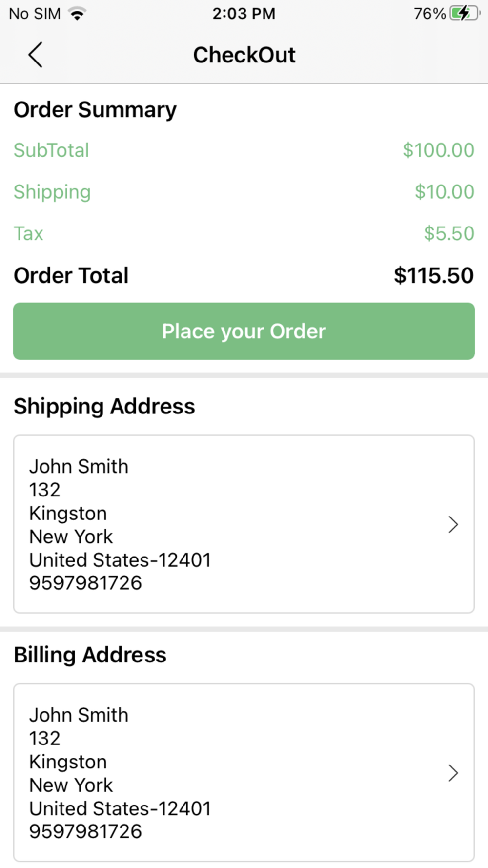Image resolution: width=488 pixels, height=868 pixels.
Task: Open shipping address chevron arrow
Action: pyautogui.click(x=453, y=524)
